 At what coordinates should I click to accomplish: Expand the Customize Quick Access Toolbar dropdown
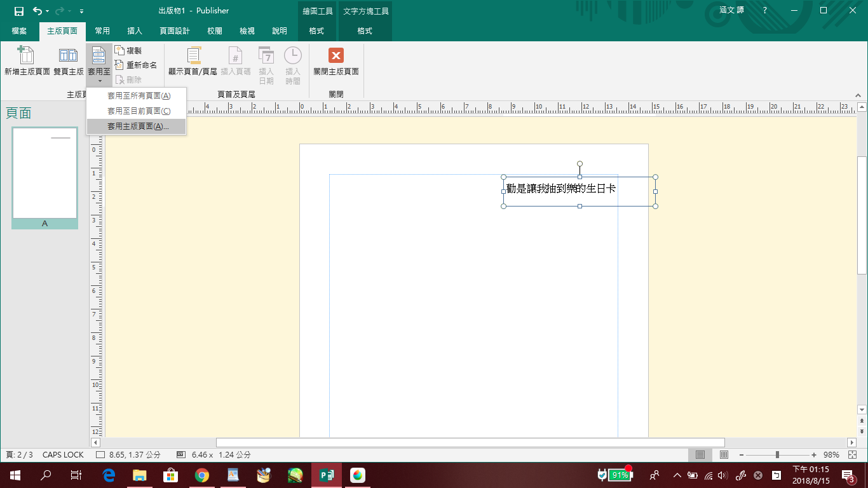(81, 11)
